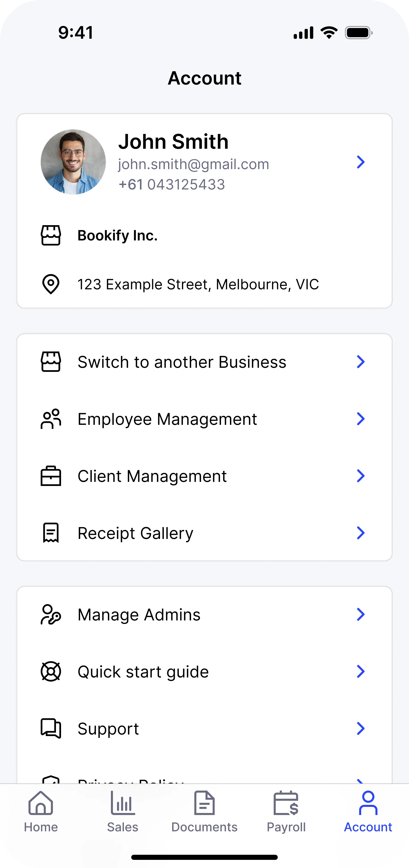
Task: Tap the Support chat bubbles icon
Action: tap(51, 728)
